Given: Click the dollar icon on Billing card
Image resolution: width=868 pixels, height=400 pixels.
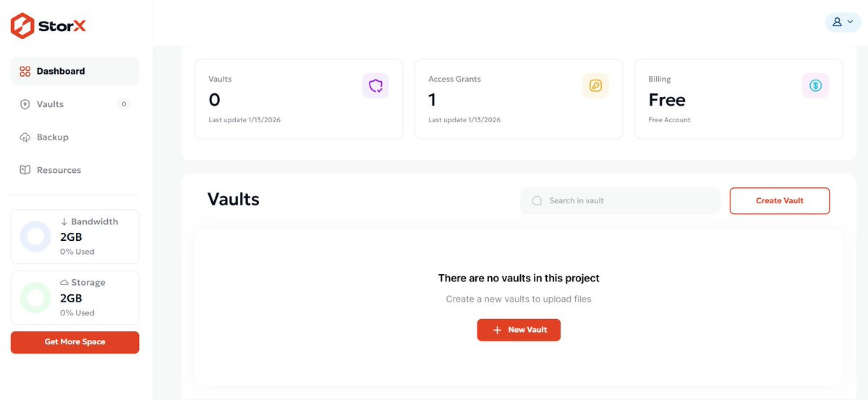Looking at the screenshot, I should click(x=815, y=86).
